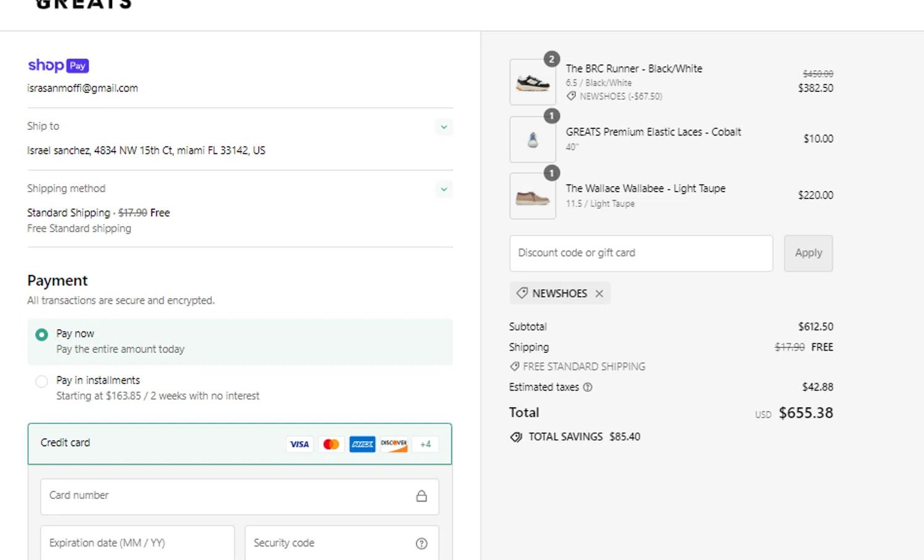Click the Free Standard Shipping tag icon

click(x=514, y=367)
